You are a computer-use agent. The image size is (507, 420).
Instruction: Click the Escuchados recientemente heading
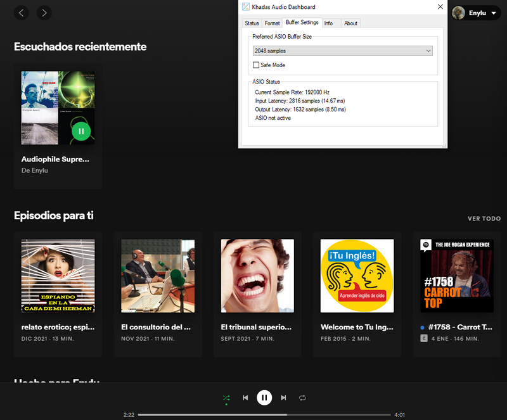coord(80,46)
